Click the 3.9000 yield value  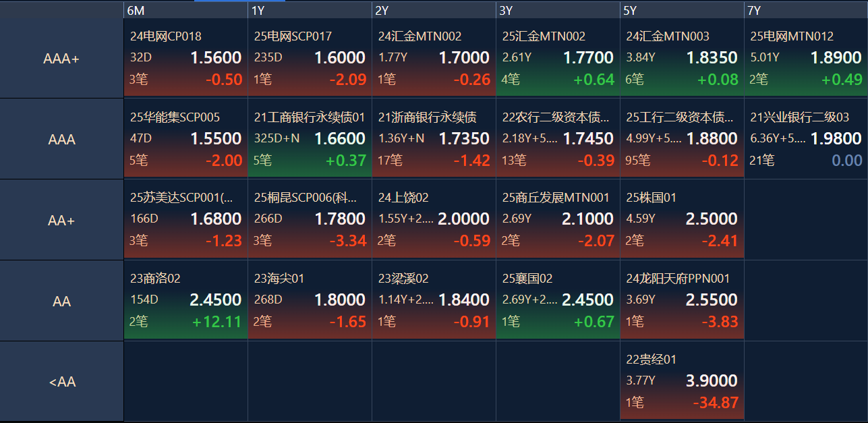coord(712,380)
